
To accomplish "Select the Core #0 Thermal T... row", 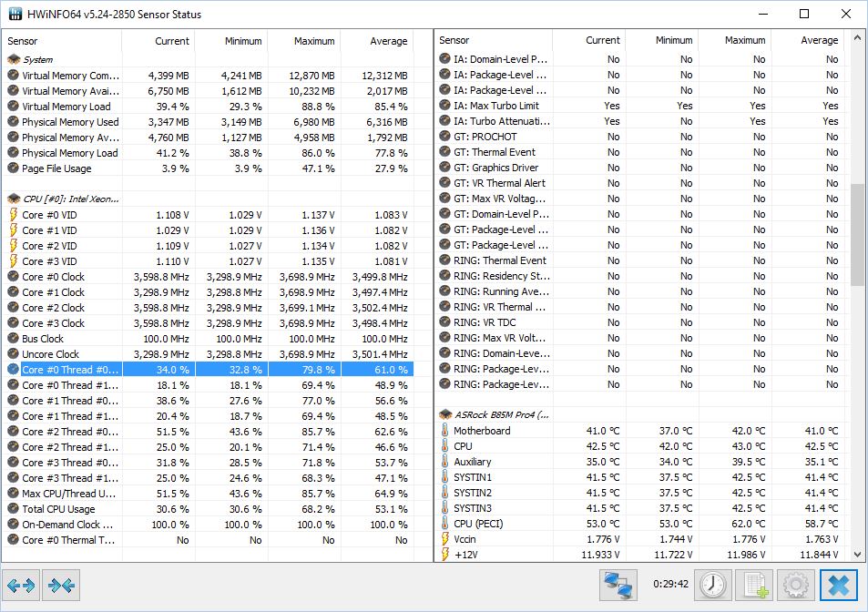I will pos(208,540).
